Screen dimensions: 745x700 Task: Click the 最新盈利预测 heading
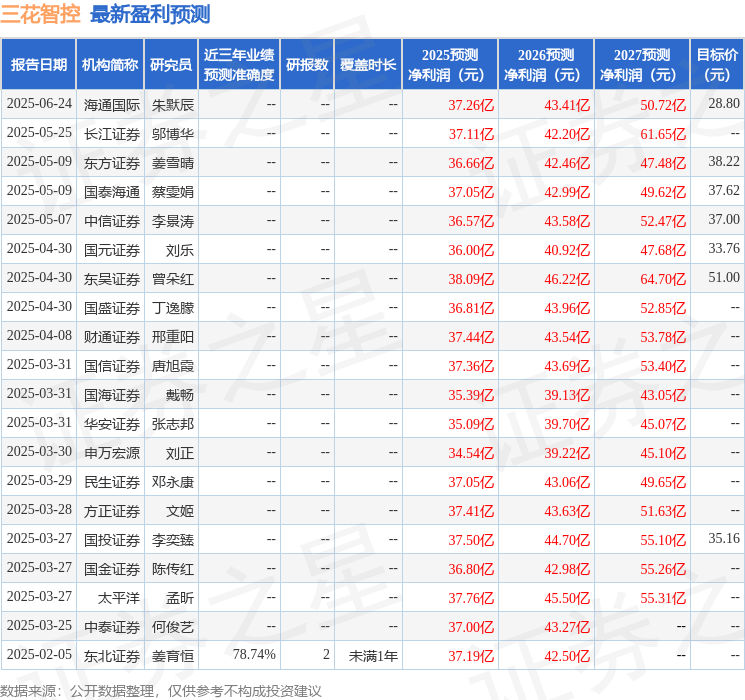click(150, 14)
